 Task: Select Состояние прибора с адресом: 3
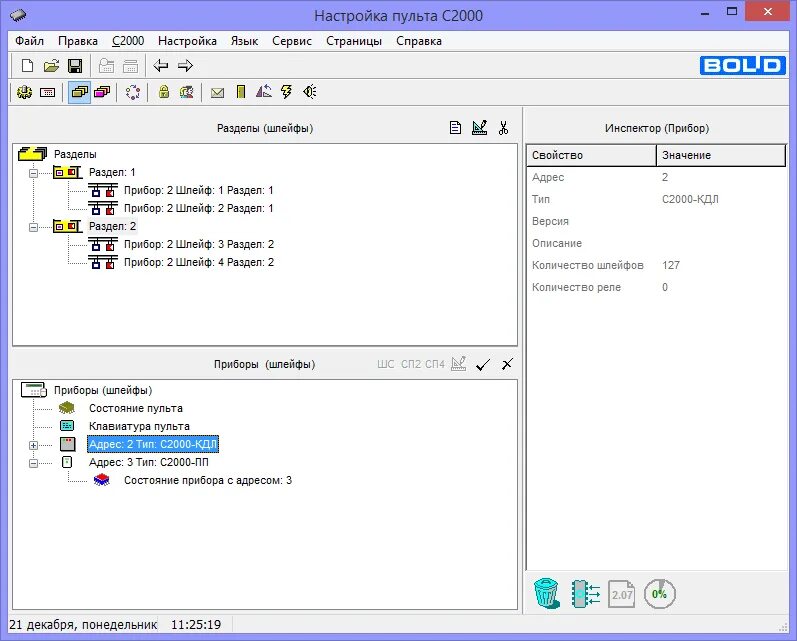point(208,480)
